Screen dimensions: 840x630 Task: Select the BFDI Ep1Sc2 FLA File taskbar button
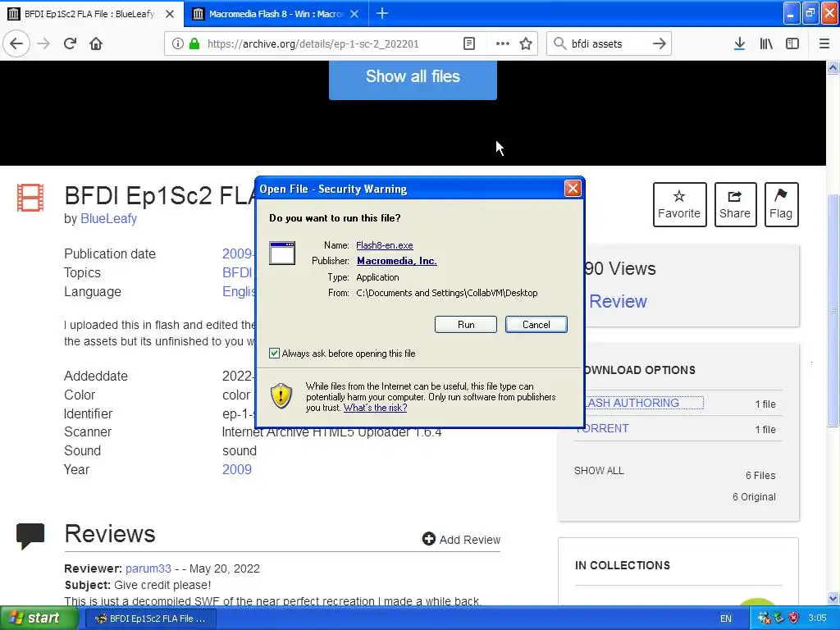(x=151, y=619)
